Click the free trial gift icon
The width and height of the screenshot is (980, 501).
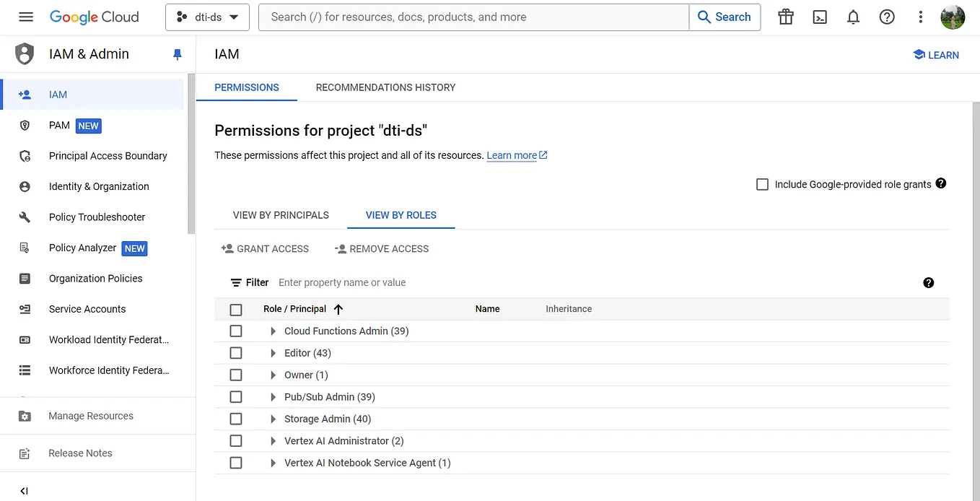pyautogui.click(x=785, y=17)
